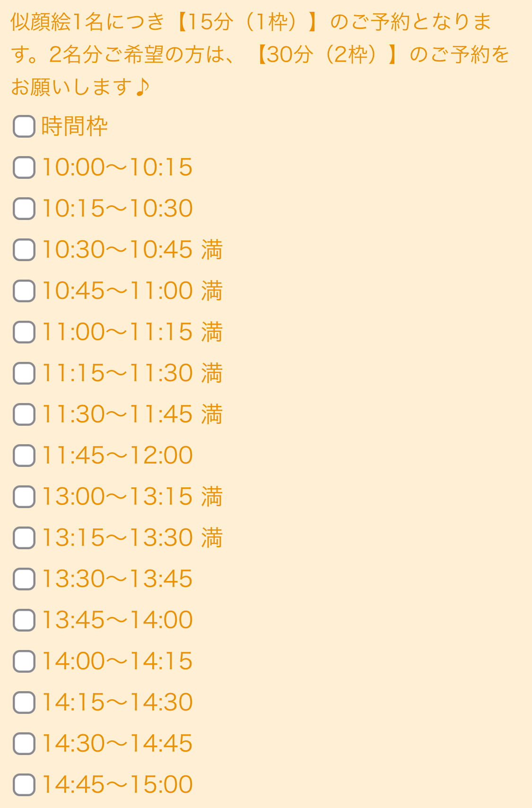This screenshot has height=808, width=532.
Task: Check the 14:00〜14:15 time slot
Action: click(x=24, y=661)
